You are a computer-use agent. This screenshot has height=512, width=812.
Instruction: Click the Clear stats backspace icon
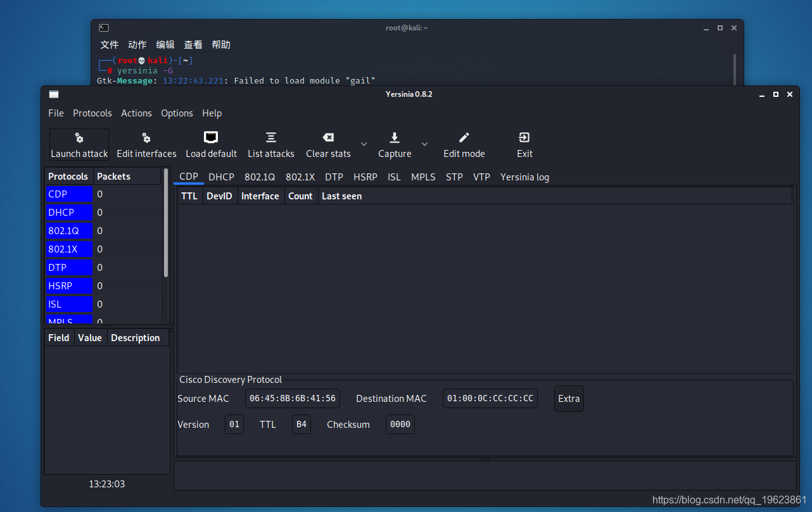328,137
